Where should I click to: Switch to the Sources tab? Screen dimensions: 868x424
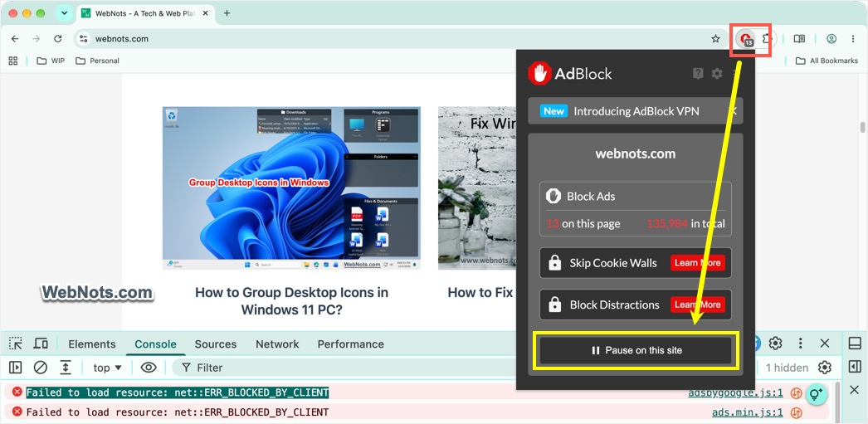click(x=215, y=344)
